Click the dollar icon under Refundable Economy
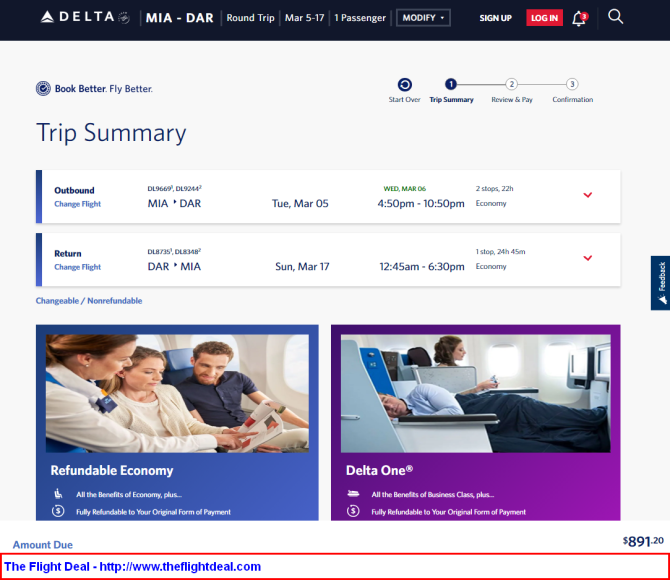This screenshot has width=670, height=580. click(58, 511)
